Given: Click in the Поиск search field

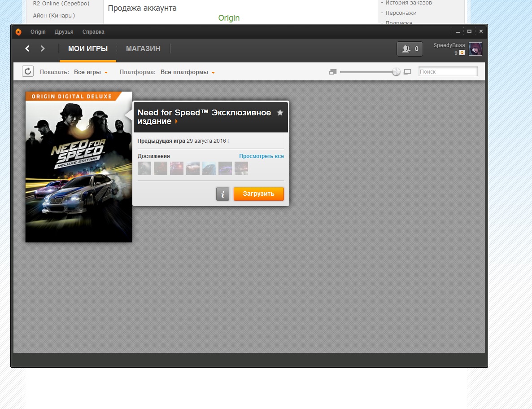Looking at the screenshot, I should [448, 72].
